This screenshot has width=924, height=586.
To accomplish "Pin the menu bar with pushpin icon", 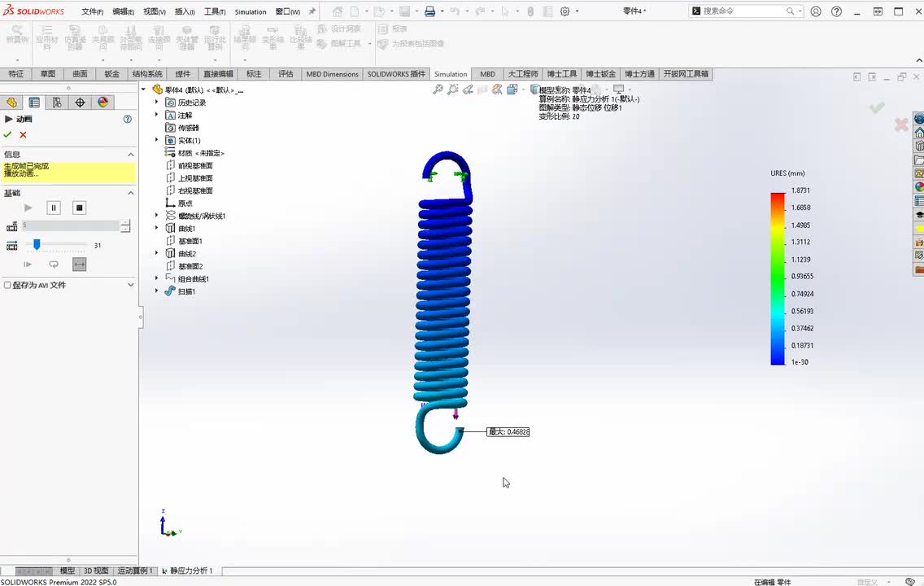I will tap(312, 11).
